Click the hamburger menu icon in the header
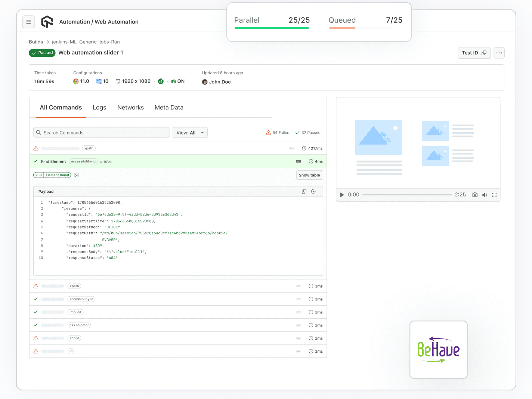This screenshot has width=532, height=399. point(29,22)
